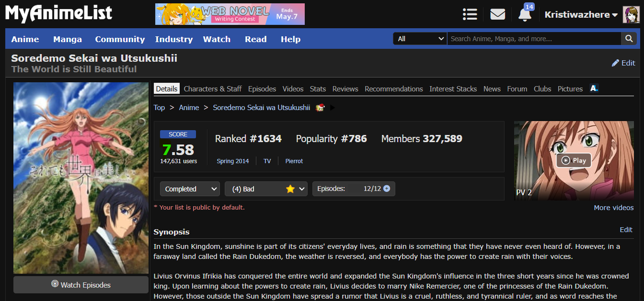Open the Read menu
The image size is (644, 301).
coord(256,39)
